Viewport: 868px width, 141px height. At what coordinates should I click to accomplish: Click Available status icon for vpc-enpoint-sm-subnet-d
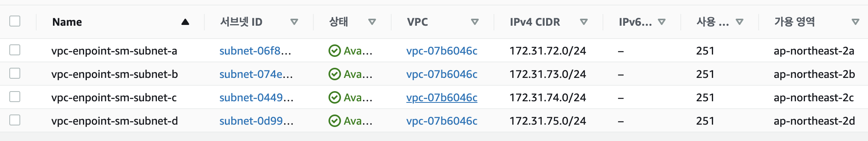[x=335, y=121]
